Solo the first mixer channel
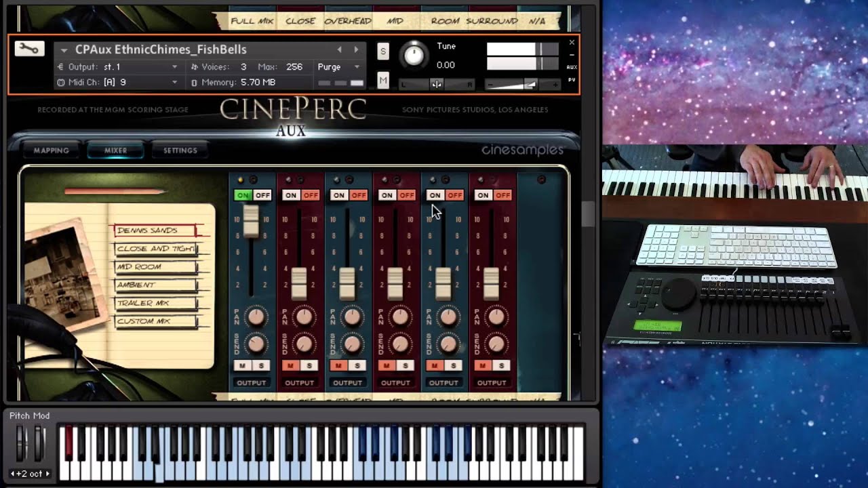The image size is (868, 488). pos(262,365)
